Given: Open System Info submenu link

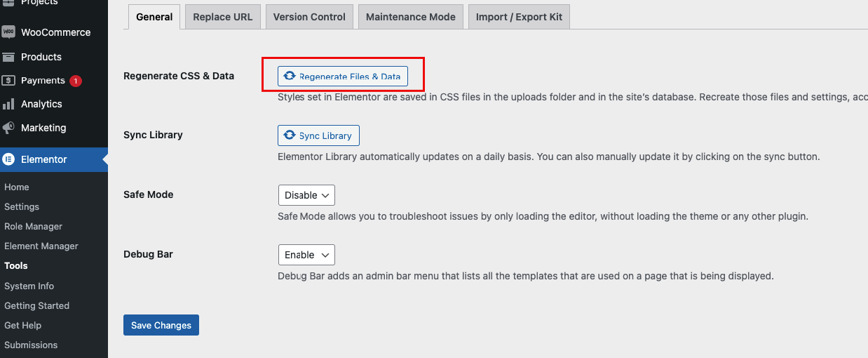Looking at the screenshot, I should pyautogui.click(x=29, y=286).
